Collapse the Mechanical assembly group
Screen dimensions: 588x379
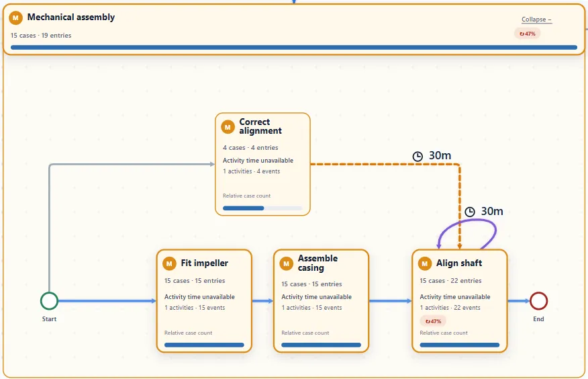[x=536, y=19]
